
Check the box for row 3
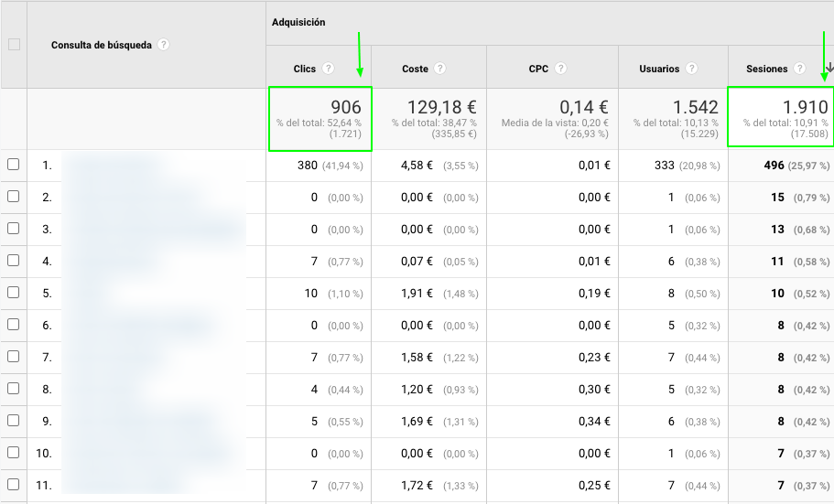click(x=14, y=228)
